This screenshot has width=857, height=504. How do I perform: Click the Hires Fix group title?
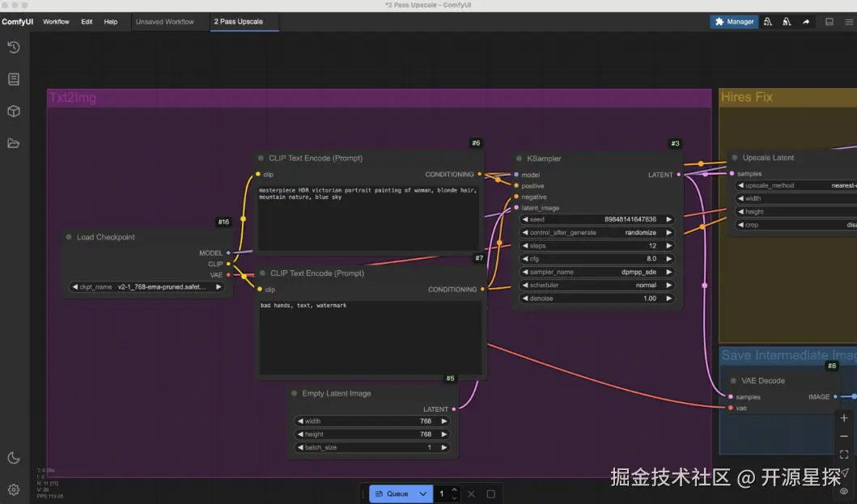point(747,97)
